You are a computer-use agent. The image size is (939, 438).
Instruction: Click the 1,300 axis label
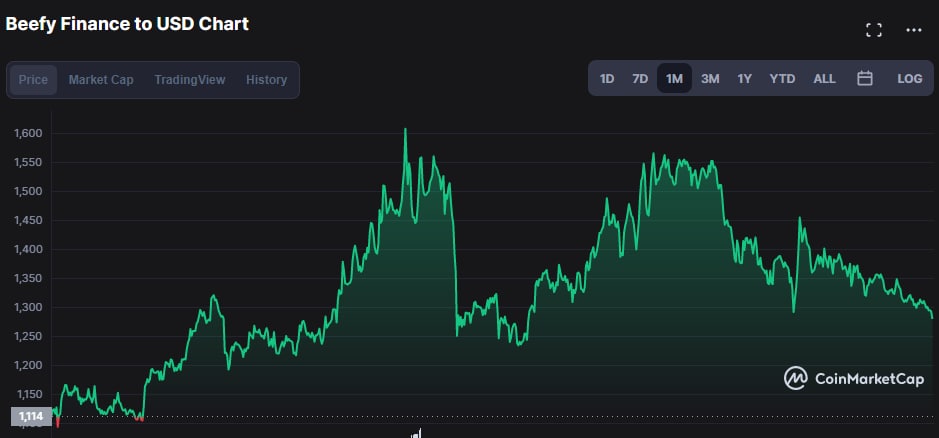(28, 307)
